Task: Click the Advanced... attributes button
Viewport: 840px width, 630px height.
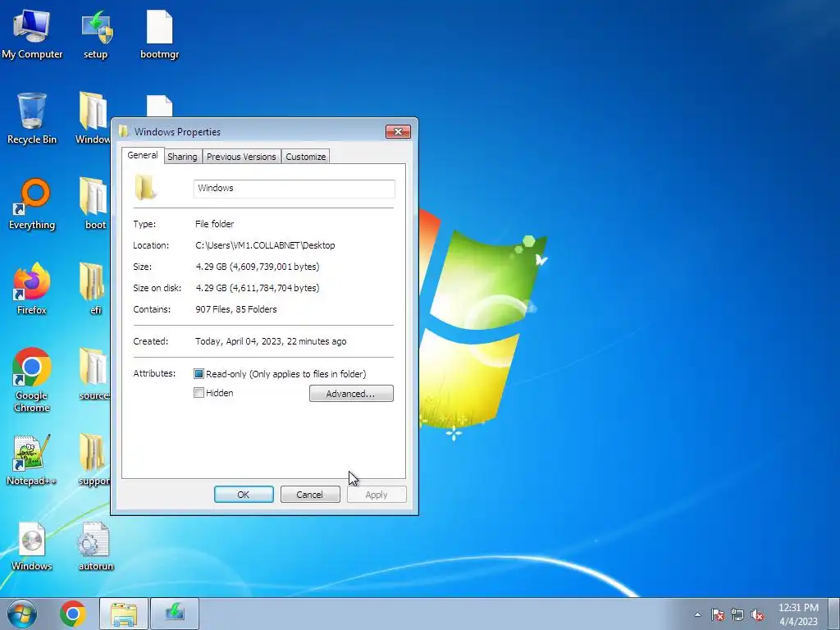Action: click(351, 394)
